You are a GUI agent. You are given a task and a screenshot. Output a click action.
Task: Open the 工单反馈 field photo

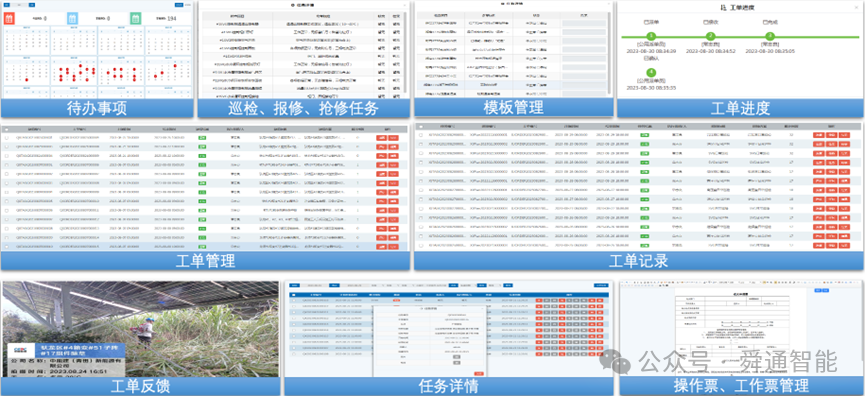(x=140, y=329)
